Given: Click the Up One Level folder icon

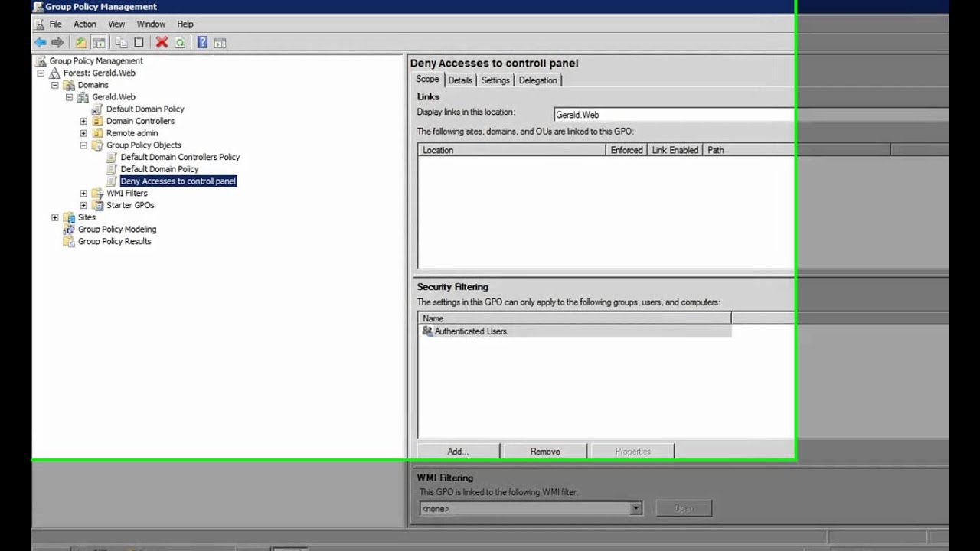Looking at the screenshot, I should pyautogui.click(x=81, y=43).
